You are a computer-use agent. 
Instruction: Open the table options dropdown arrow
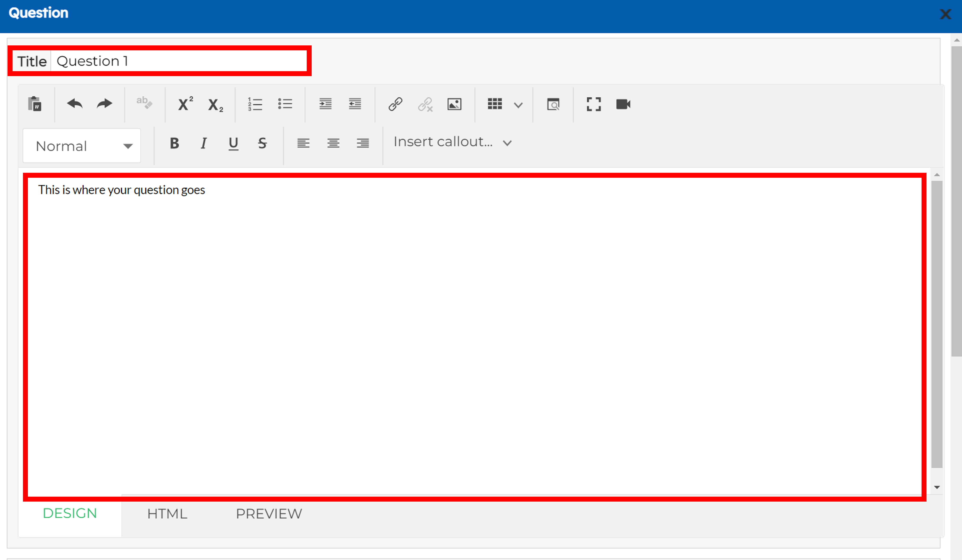pyautogui.click(x=518, y=105)
